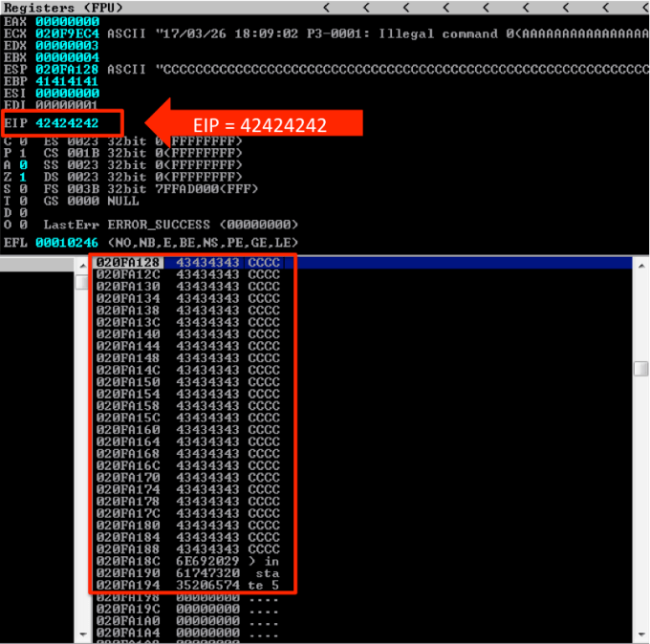Select stack row at address 020FA18C

pyautogui.click(x=191, y=561)
